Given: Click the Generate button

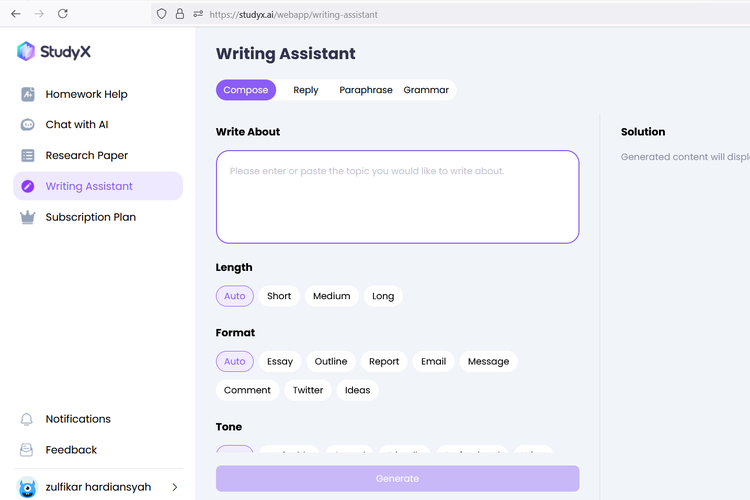Looking at the screenshot, I should (x=397, y=478).
